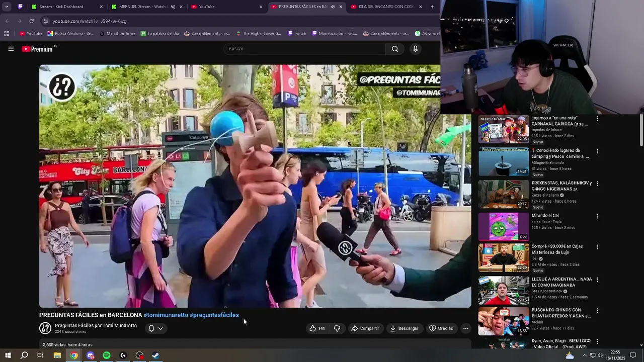This screenshot has height=362, width=644.
Task: Open the #tomimunaretto hashtag link
Action: (x=166, y=315)
